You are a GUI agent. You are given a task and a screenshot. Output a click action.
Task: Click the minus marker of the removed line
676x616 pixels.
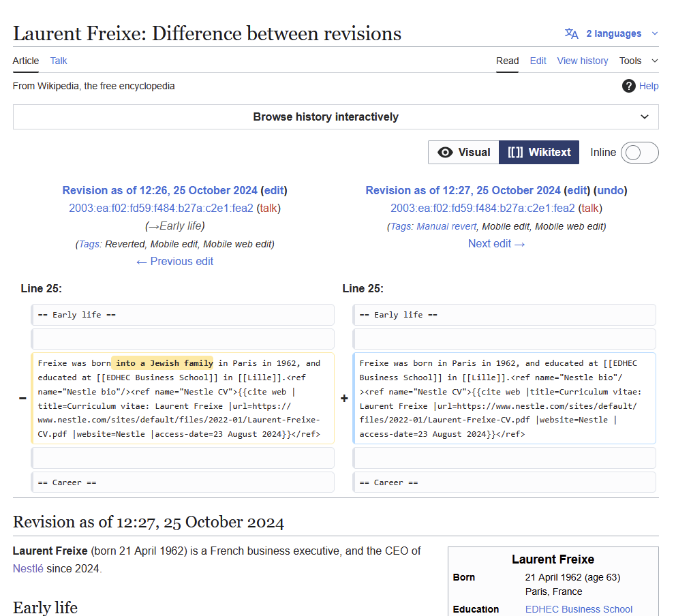pyautogui.click(x=22, y=399)
